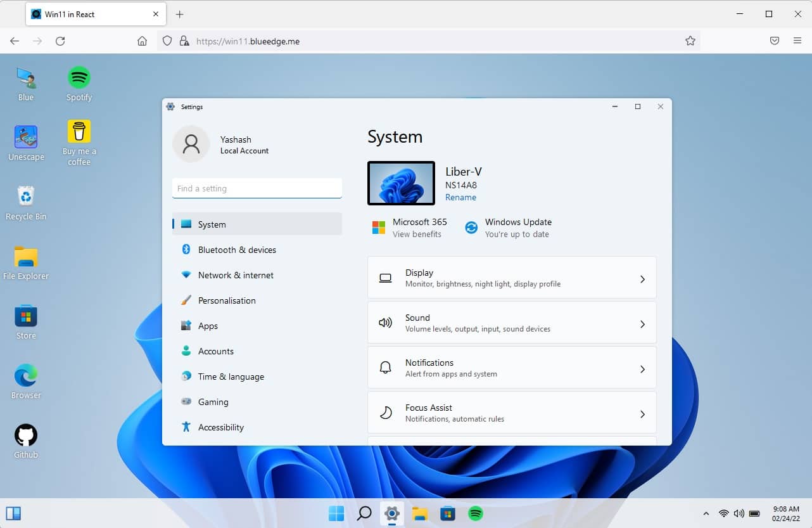Open the Unescape desktop shortcut

(x=26, y=143)
